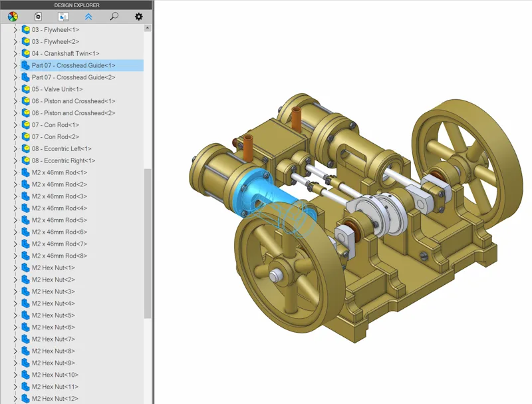Open the search magnifier in Design Explorer
This screenshot has height=404, width=532.
(x=114, y=16)
